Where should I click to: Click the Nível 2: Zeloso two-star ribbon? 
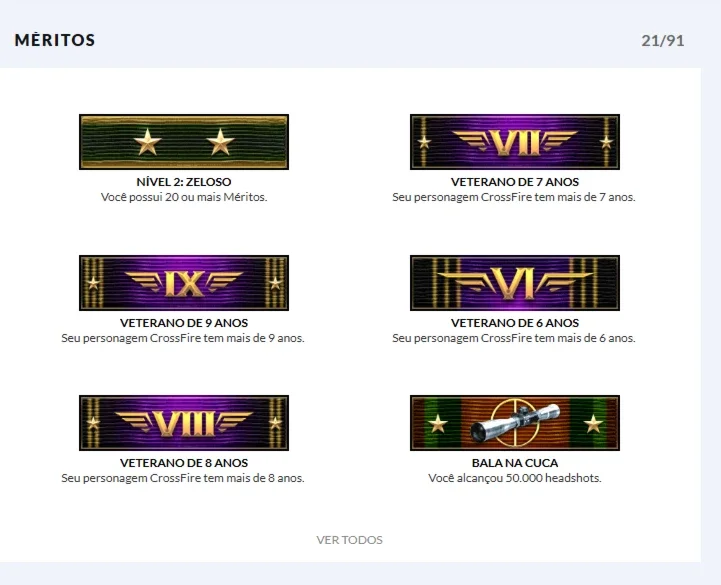[x=184, y=142]
